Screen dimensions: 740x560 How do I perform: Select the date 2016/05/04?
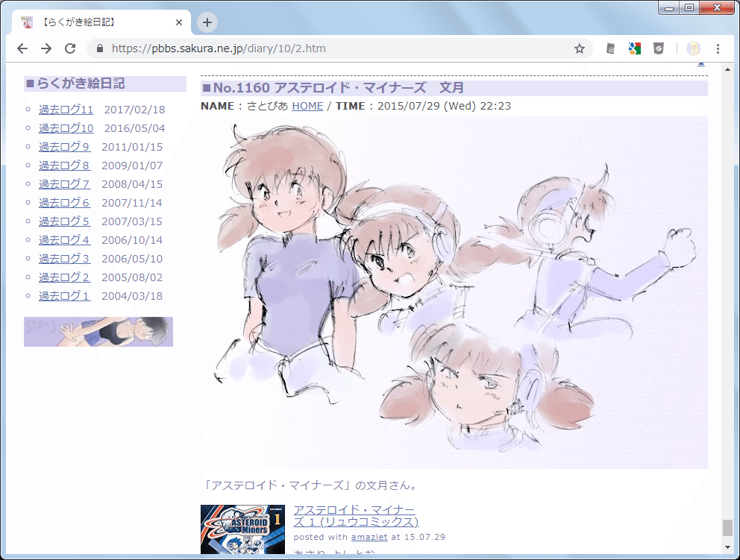click(134, 128)
